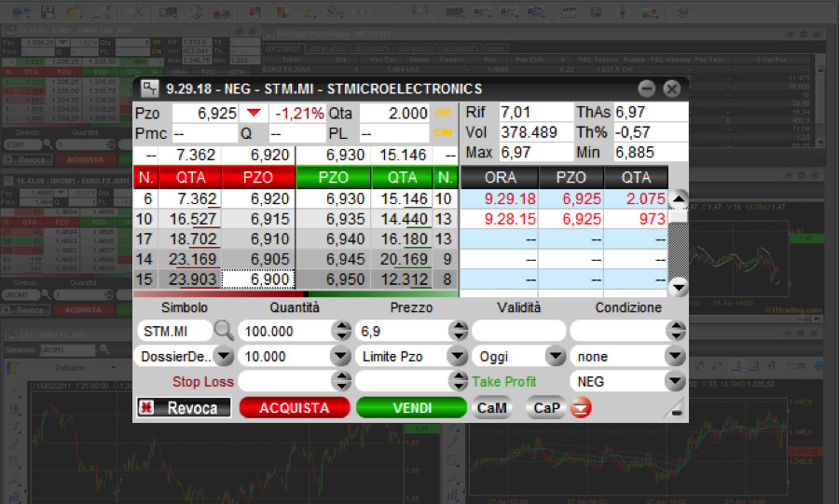Click the Quantità field showing 100.000
839x504 pixels.
tap(284, 331)
